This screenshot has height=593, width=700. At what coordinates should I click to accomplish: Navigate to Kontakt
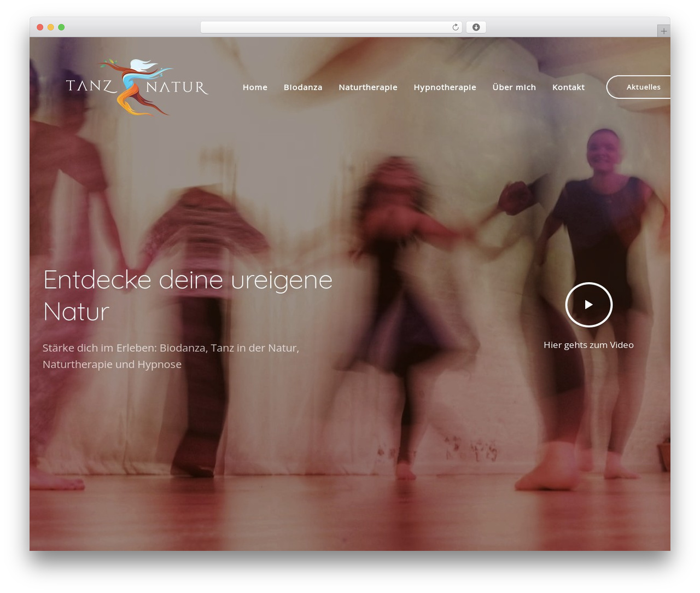(x=568, y=87)
